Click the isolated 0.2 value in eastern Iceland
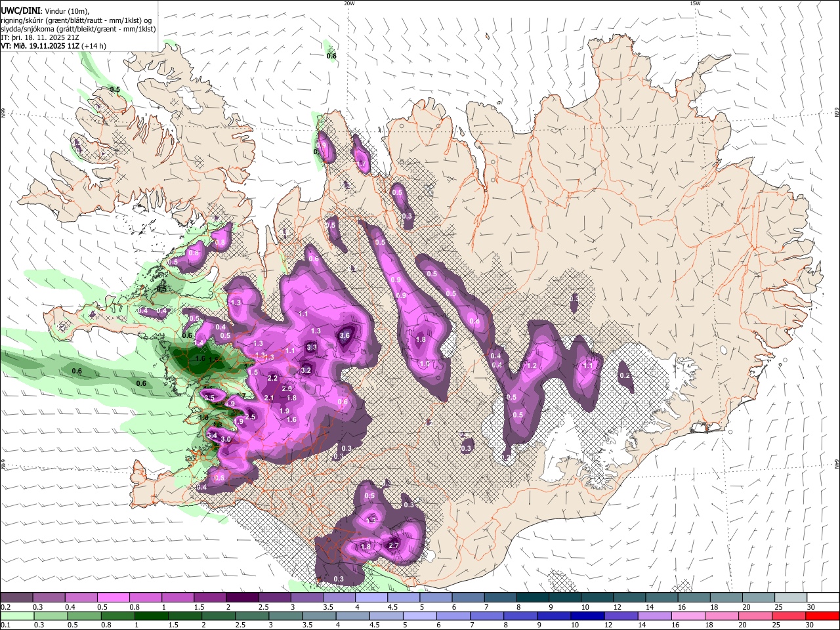The height and width of the screenshot is (630, 840). tap(625, 376)
